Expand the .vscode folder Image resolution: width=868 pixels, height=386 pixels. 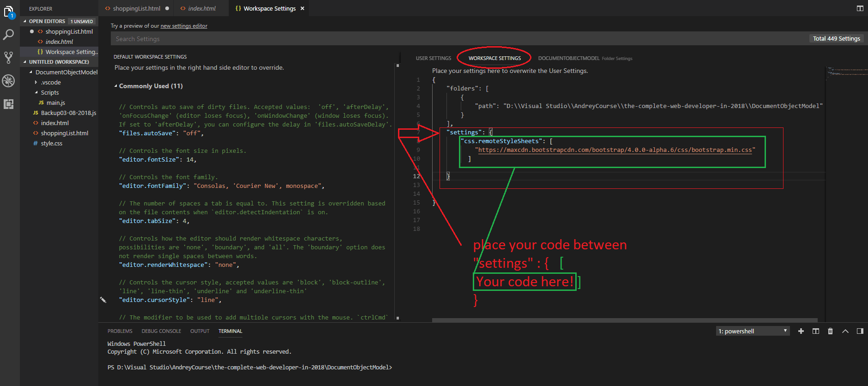click(x=36, y=82)
